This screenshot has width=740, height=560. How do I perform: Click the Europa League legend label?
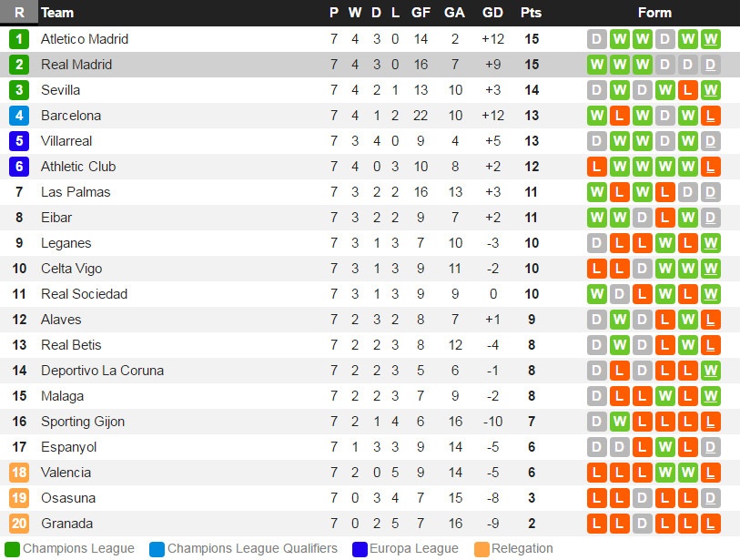click(414, 549)
